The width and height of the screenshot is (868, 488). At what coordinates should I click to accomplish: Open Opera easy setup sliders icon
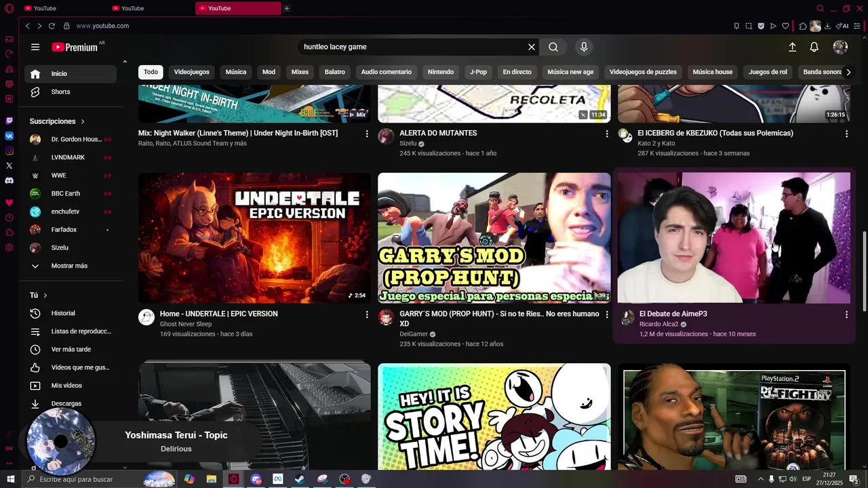coord(859,26)
